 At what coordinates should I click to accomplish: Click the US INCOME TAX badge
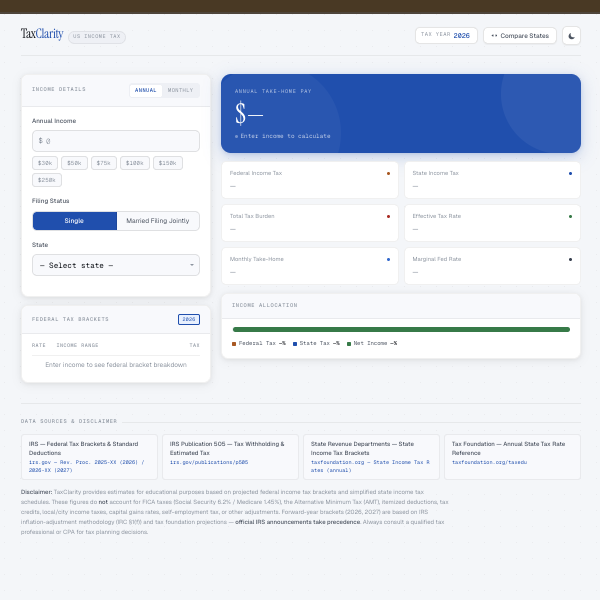click(97, 37)
